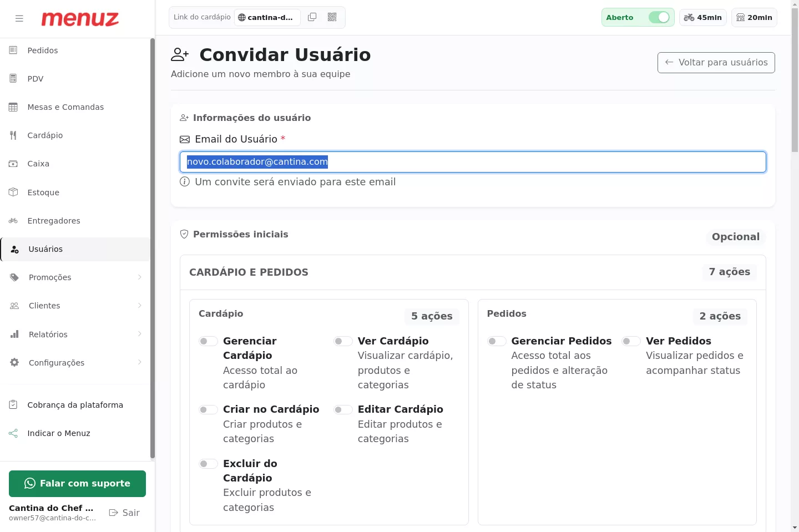Click the Cardápio fork-knife icon
Screen dimensions: 799x532
[x=13, y=135]
